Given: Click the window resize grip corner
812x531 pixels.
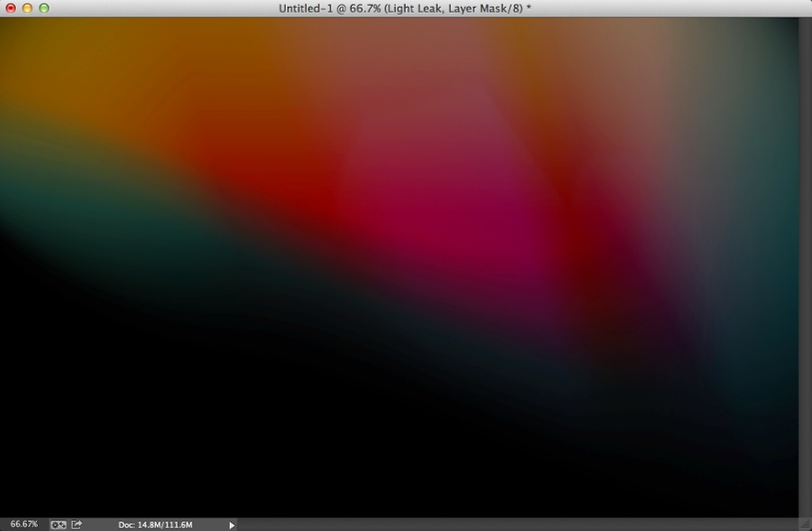Looking at the screenshot, I should [x=806, y=525].
